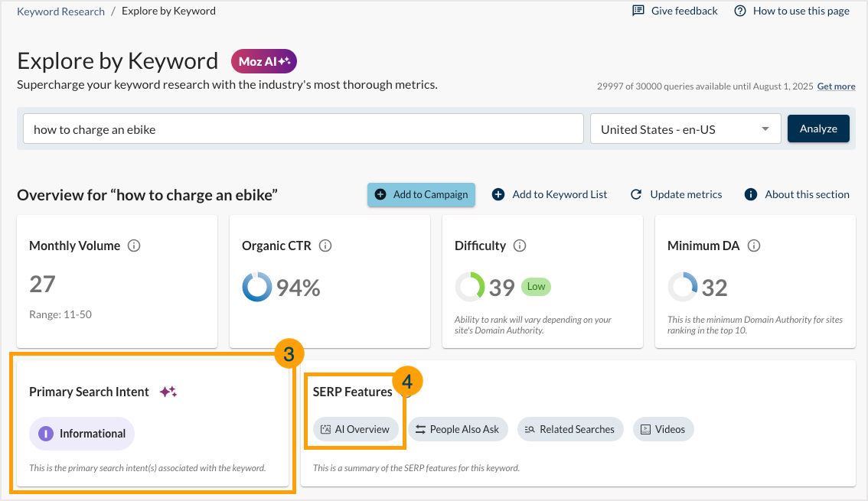This screenshot has width=868, height=501.
Task: Click the Organic CTR info icon
Action: pyautogui.click(x=325, y=246)
